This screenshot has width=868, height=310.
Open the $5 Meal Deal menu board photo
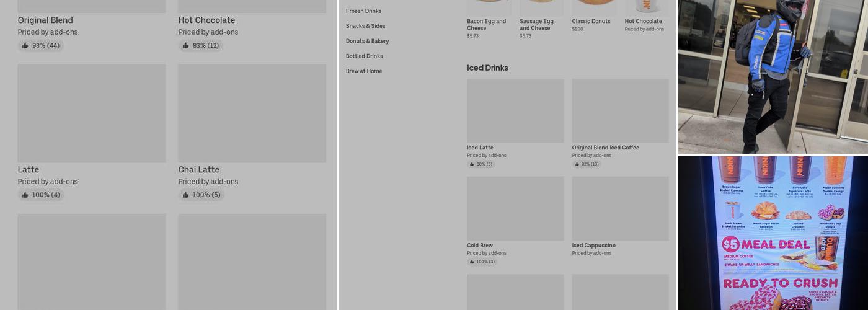pyautogui.click(x=773, y=233)
